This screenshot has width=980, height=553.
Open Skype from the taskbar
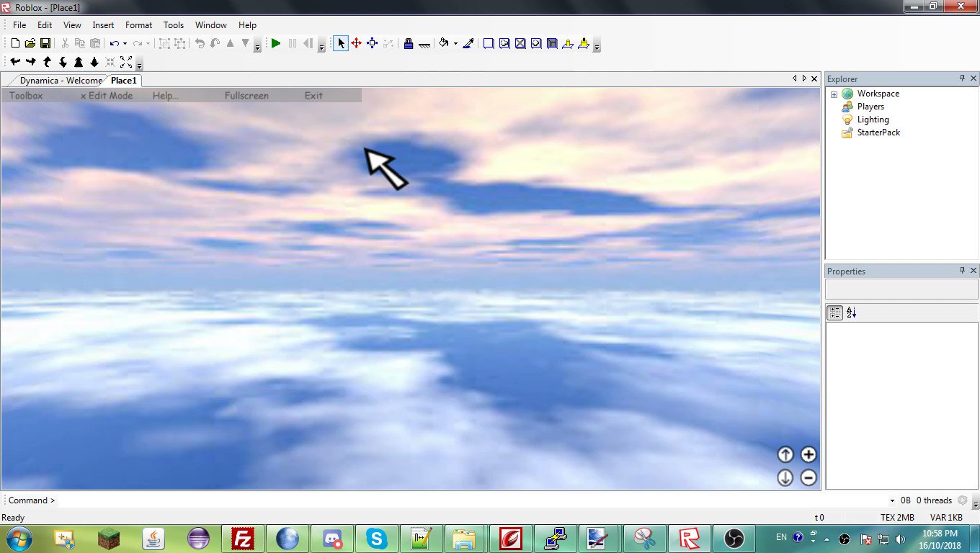[x=375, y=538]
